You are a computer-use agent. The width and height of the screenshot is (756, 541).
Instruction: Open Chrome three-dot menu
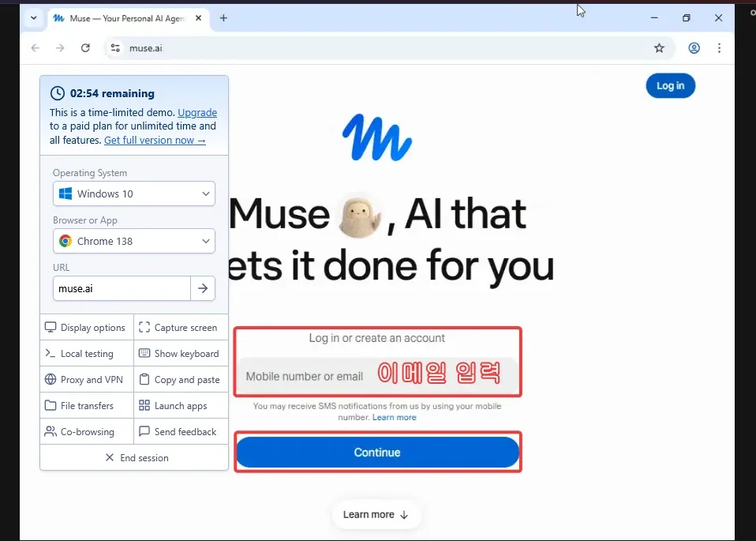point(719,47)
